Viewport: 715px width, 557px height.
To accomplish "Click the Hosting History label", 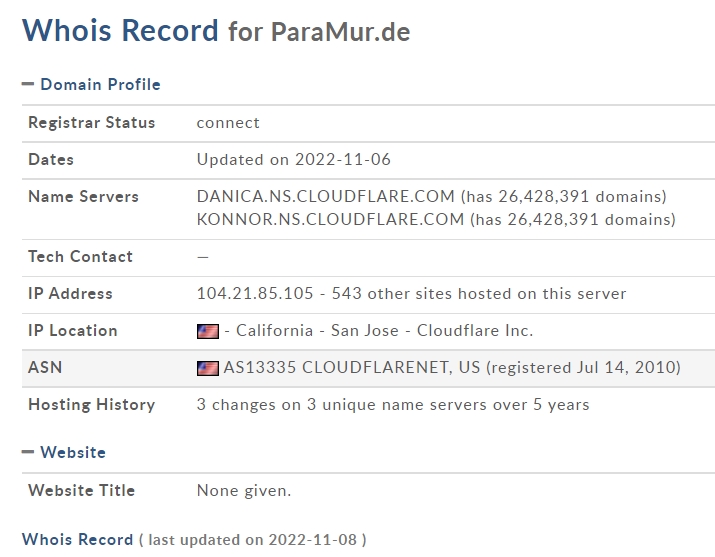I will pyautogui.click(x=92, y=405).
